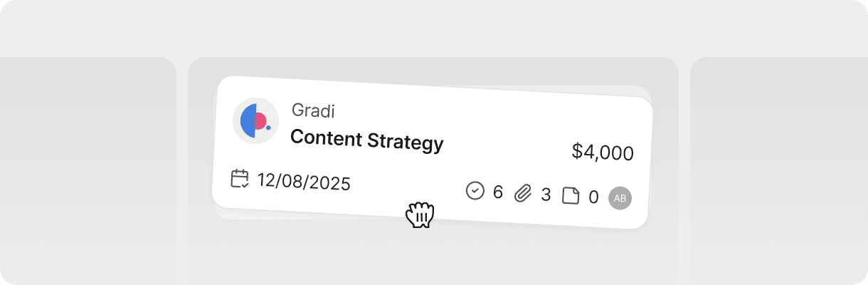Image resolution: width=868 pixels, height=285 pixels.
Task: Click the $4,000 deal amount
Action: coord(602,152)
